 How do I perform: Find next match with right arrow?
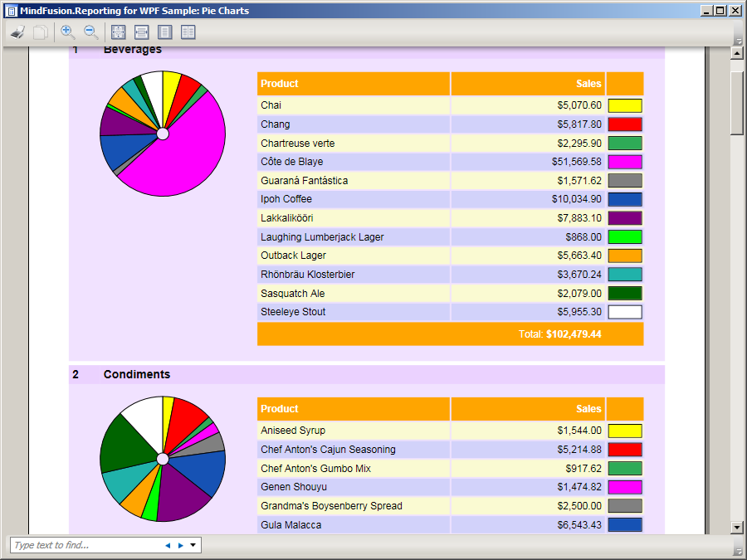point(181,545)
